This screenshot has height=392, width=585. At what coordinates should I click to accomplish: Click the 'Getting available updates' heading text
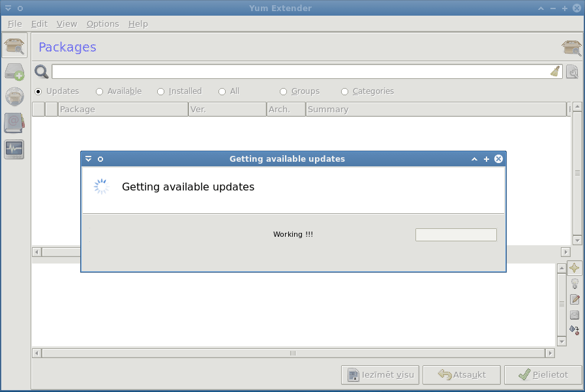pyautogui.click(x=188, y=187)
